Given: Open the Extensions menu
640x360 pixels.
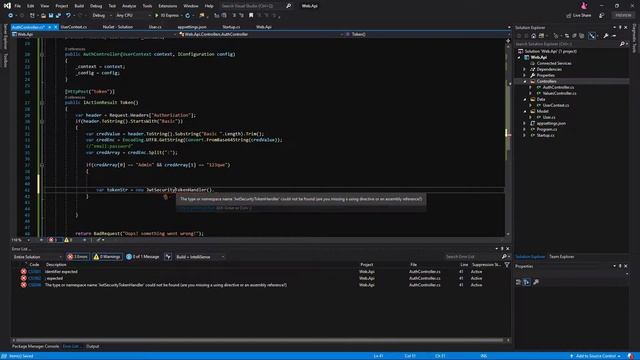Looking at the screenshot, I should click(x=168, y=6).
